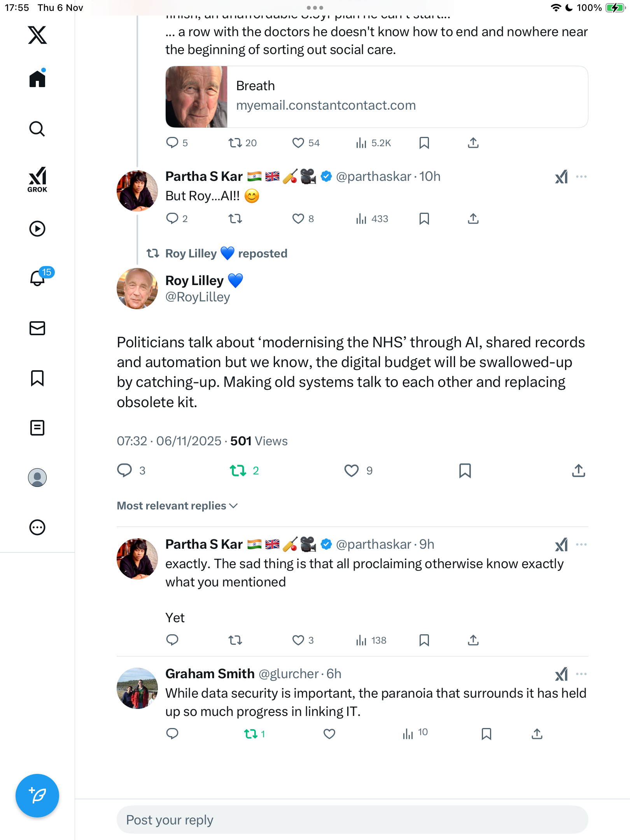Open the Grok sidebar icon
630x840 pixels.
click(37, 179)
